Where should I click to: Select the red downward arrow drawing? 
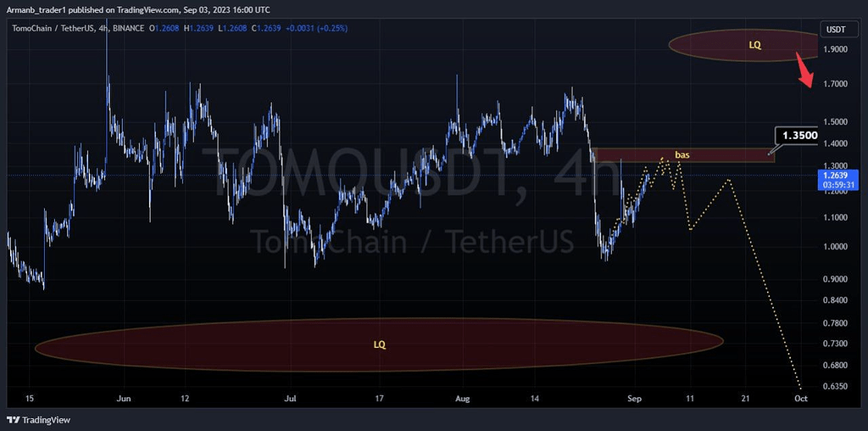click(803, 71)
